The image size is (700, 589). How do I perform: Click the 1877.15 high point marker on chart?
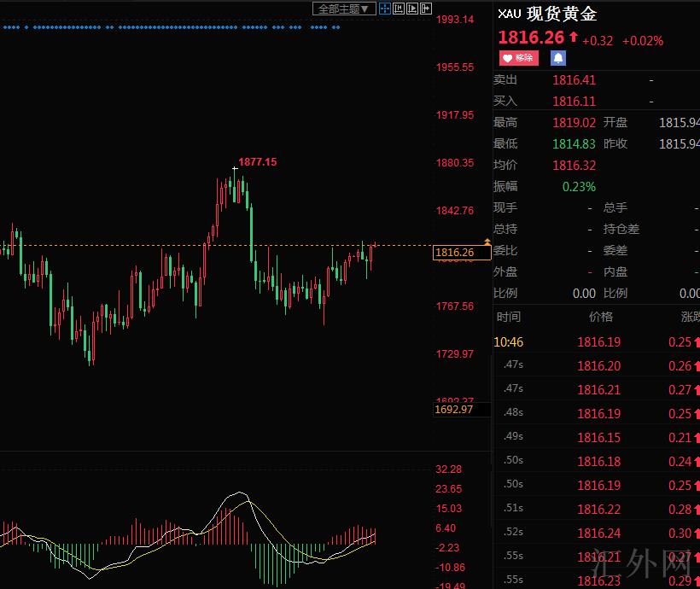[257, 161]
